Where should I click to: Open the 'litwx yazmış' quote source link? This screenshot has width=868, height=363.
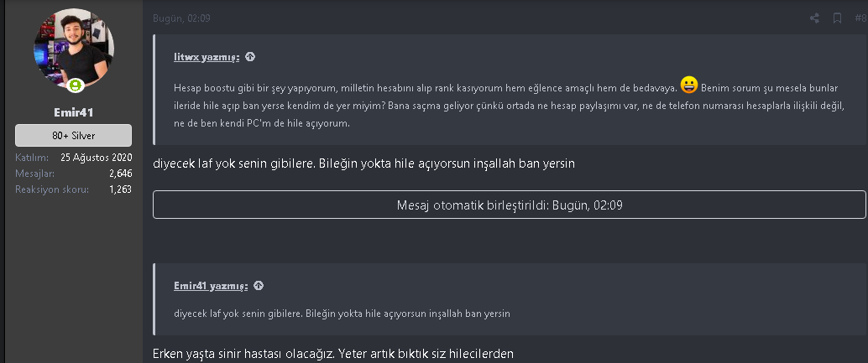(x=207, y=57)
